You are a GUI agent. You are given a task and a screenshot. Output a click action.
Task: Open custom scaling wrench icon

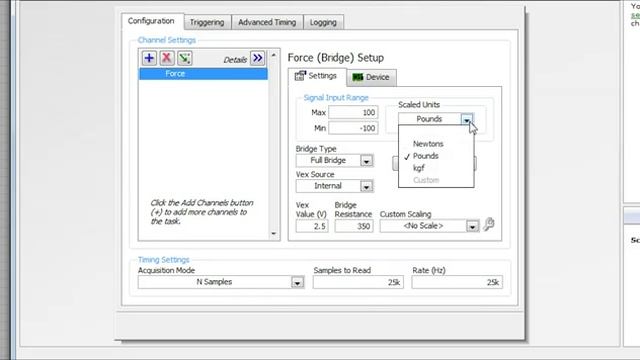[x=489, y=224]
